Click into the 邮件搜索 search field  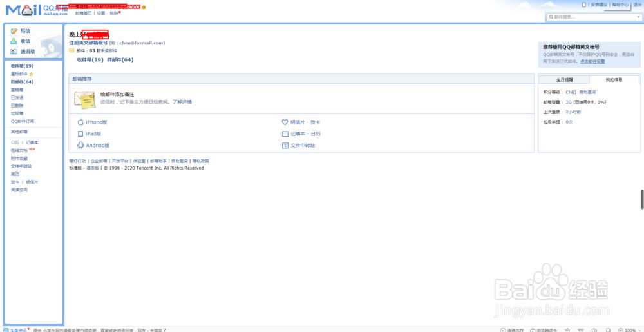(594, 17)
